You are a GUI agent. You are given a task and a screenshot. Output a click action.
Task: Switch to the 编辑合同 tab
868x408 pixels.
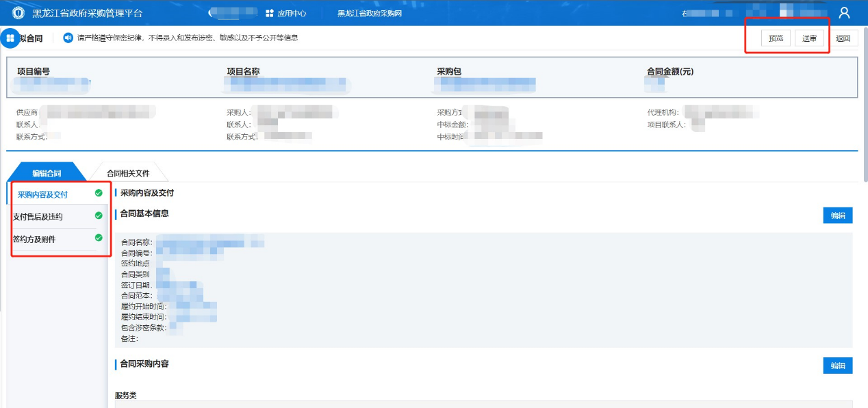point(47,173)
